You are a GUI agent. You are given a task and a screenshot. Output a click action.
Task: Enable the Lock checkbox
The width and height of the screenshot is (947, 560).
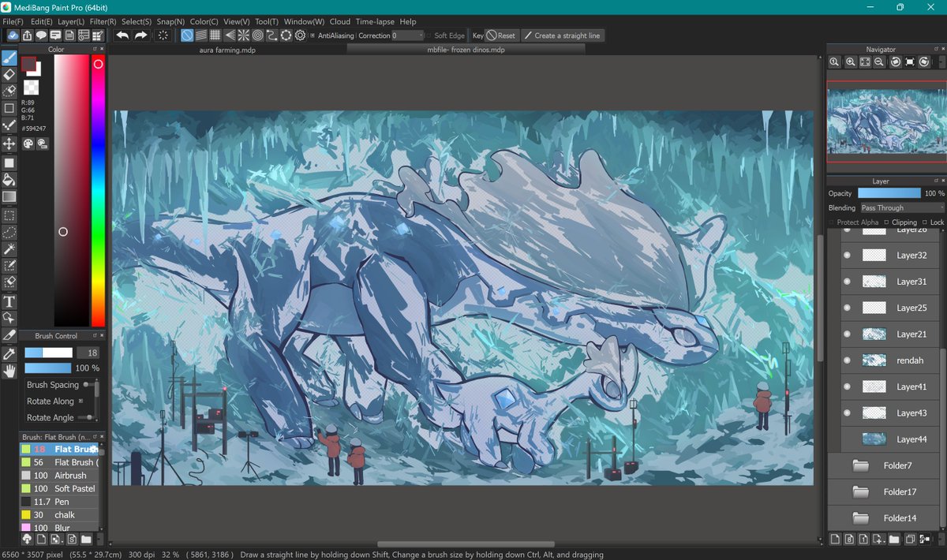coord(925,222)
